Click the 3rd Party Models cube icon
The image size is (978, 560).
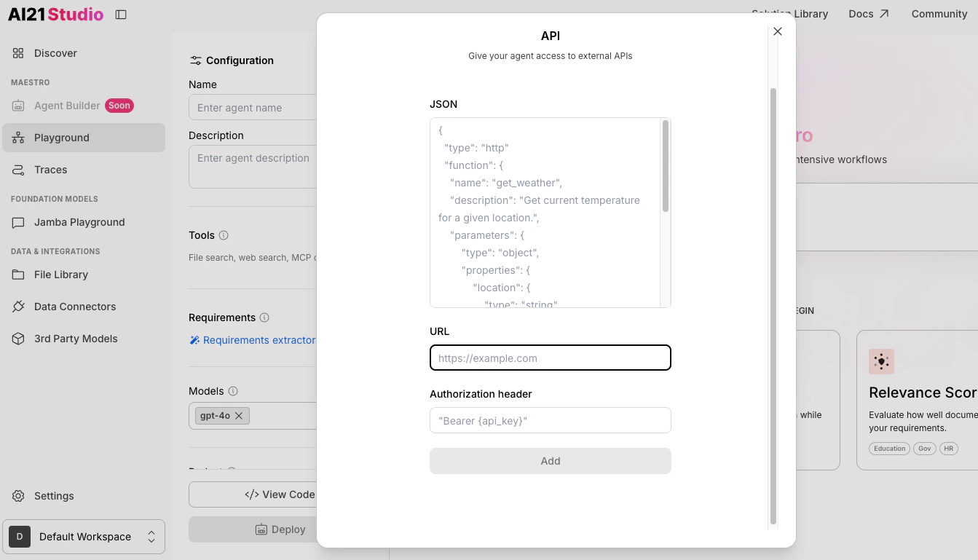[x=18, y=339]
